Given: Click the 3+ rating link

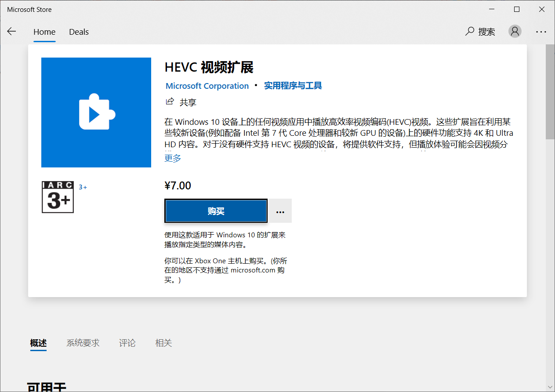Looking at the screenshot, I should [x=83, y=187].
